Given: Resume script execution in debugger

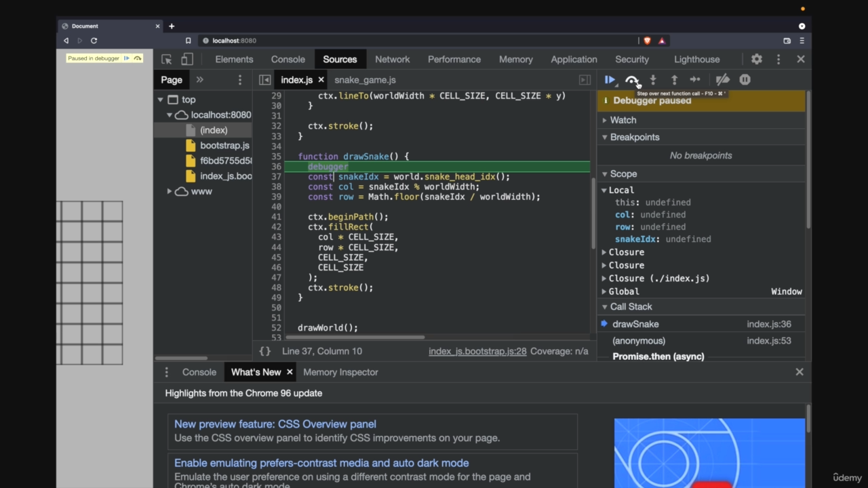Looking at the screenshot, I should tap(610, 80).
